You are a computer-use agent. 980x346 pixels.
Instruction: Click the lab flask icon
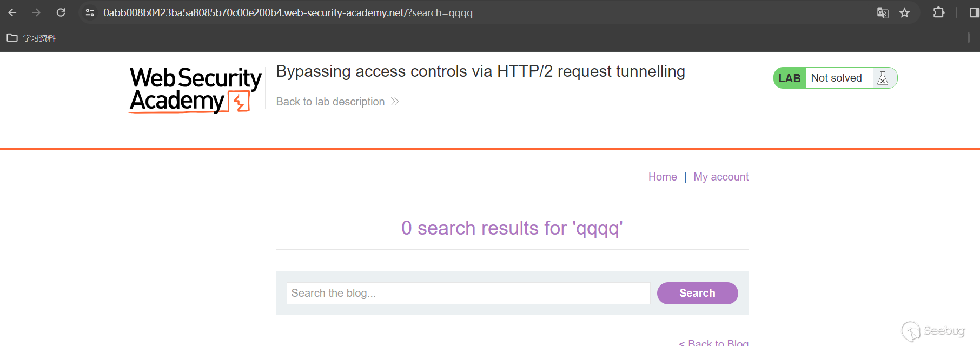pos(883,78)
